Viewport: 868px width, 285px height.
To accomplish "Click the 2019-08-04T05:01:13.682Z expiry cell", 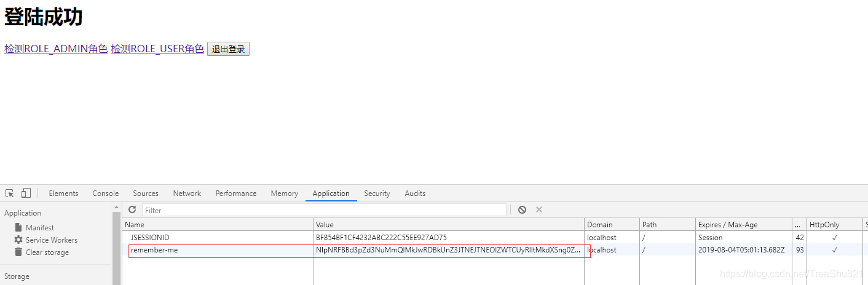I will (744, 250).
